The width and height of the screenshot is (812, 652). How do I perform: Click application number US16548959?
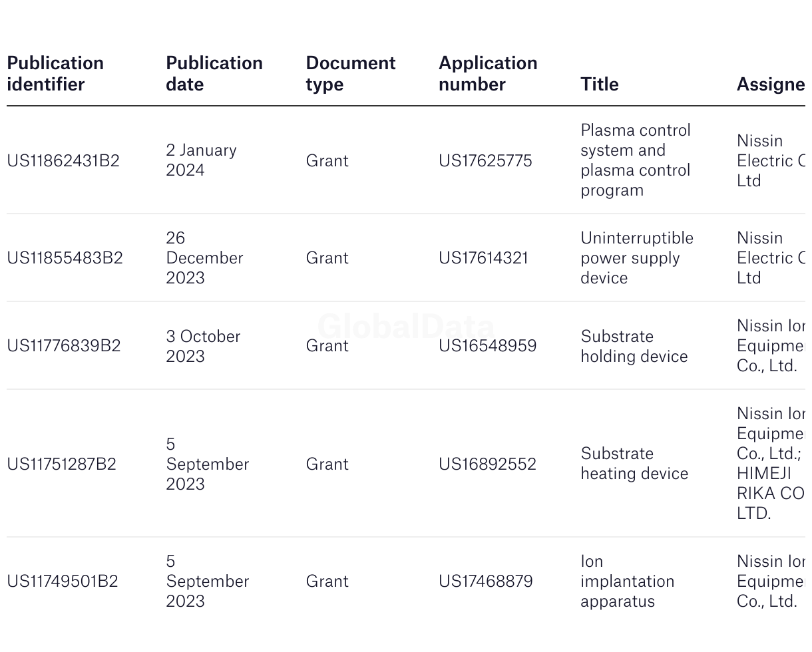487,346
